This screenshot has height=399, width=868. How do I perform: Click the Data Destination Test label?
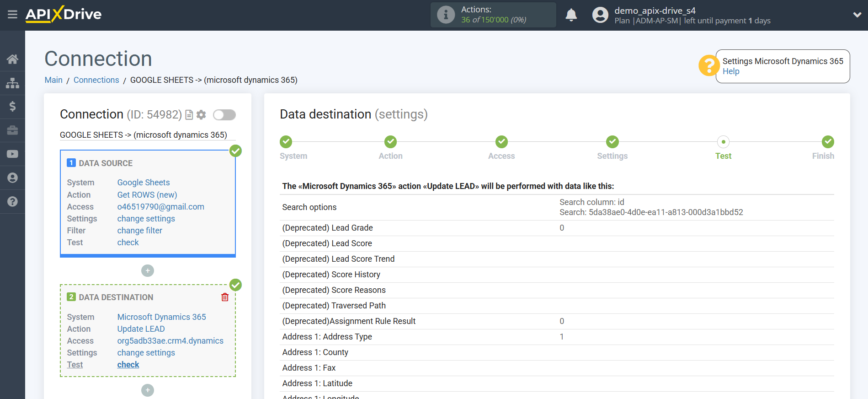(x=75, y=365)
